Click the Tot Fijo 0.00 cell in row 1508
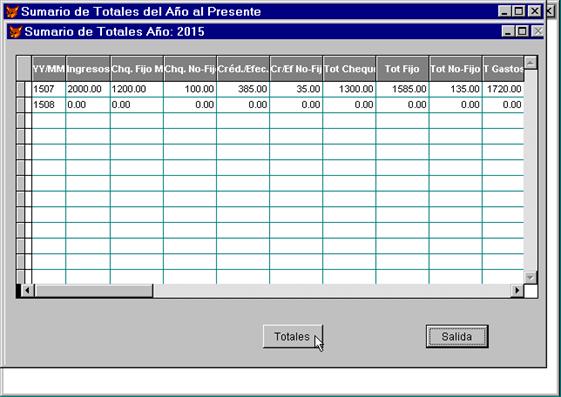The height and width of the screenshot is (397, 561). pyautogui.click(x=402, y=105)
